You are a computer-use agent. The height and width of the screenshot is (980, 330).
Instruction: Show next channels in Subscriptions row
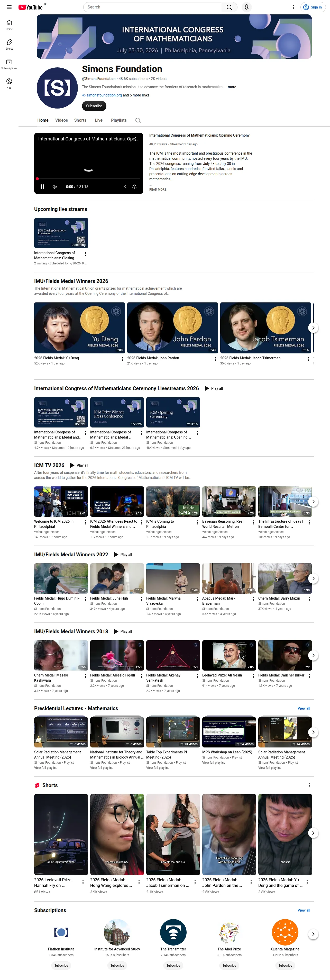313,934
